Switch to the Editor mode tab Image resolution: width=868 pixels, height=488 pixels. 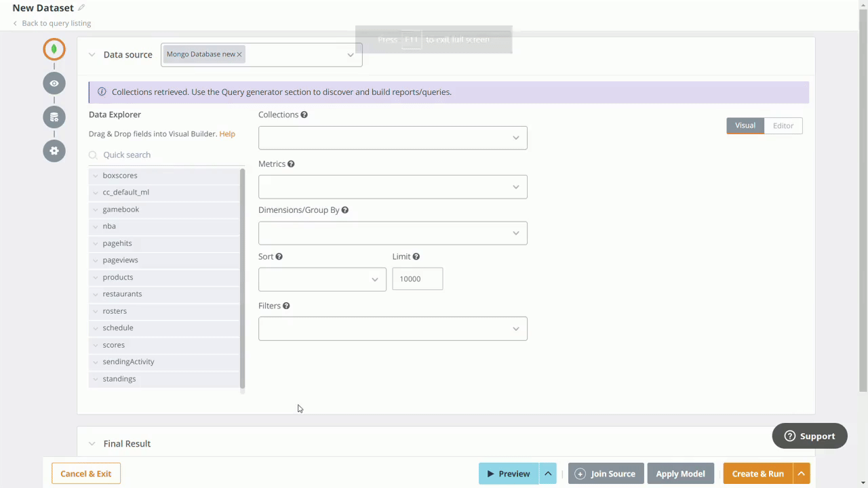(783, 125)
